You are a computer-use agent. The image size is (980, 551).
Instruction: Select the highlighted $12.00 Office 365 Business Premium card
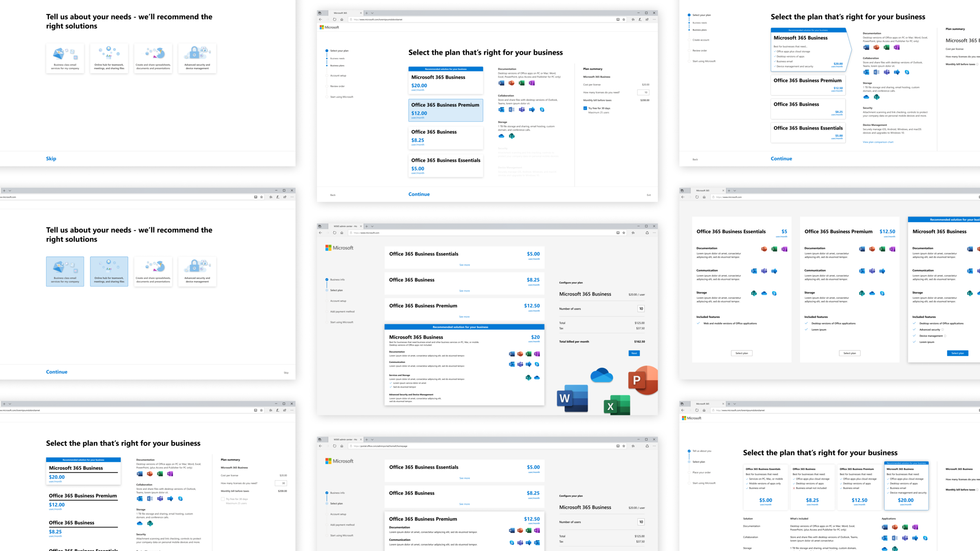tap(445, 110)
